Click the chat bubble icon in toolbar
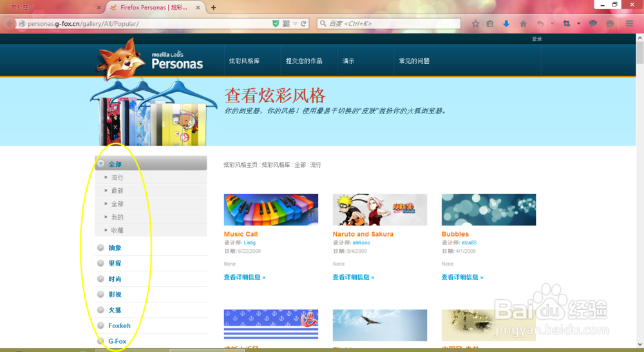 pyautogui.click(x=592, y=23)
